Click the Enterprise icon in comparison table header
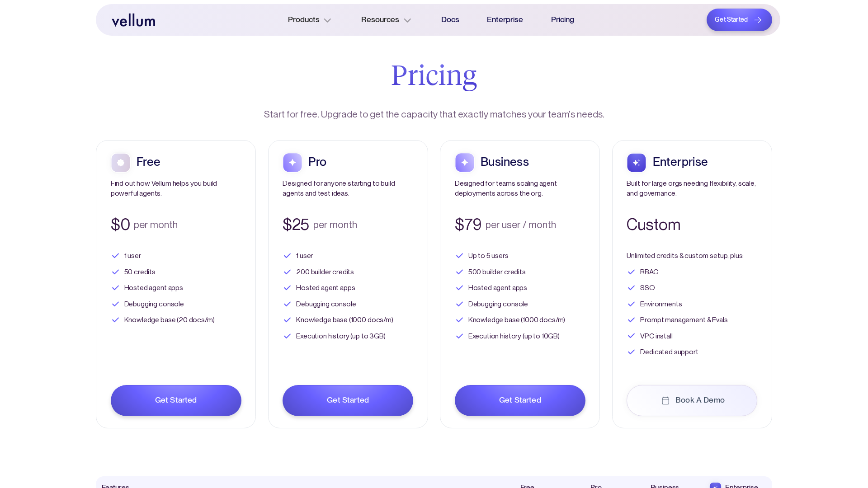Screen dimensions: 868x488 pos(715,486)
